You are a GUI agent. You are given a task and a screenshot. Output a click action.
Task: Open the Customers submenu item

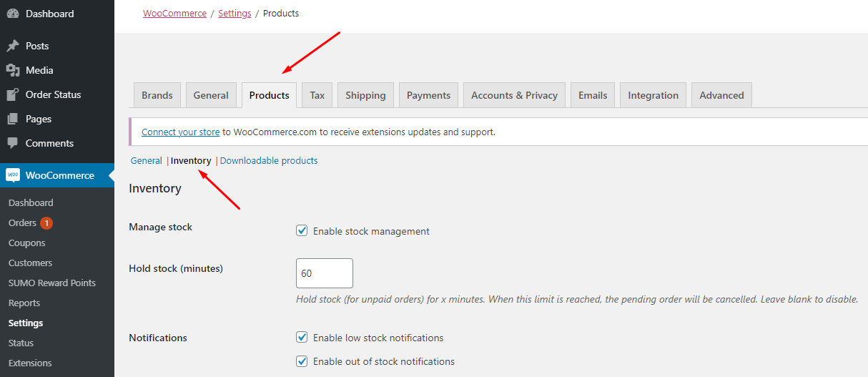click(30, 263)
